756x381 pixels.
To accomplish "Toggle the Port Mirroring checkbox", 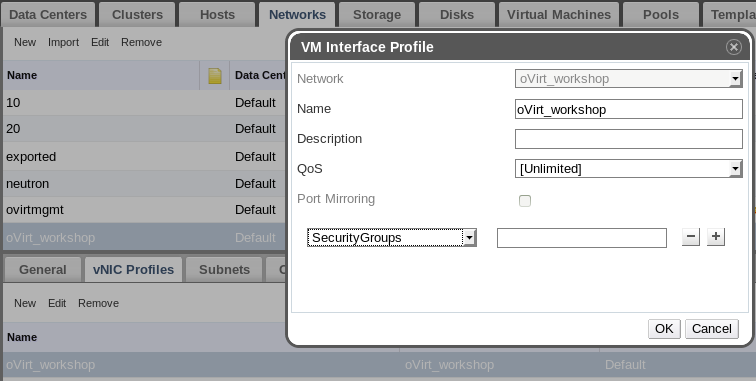I will coord(525,201).
